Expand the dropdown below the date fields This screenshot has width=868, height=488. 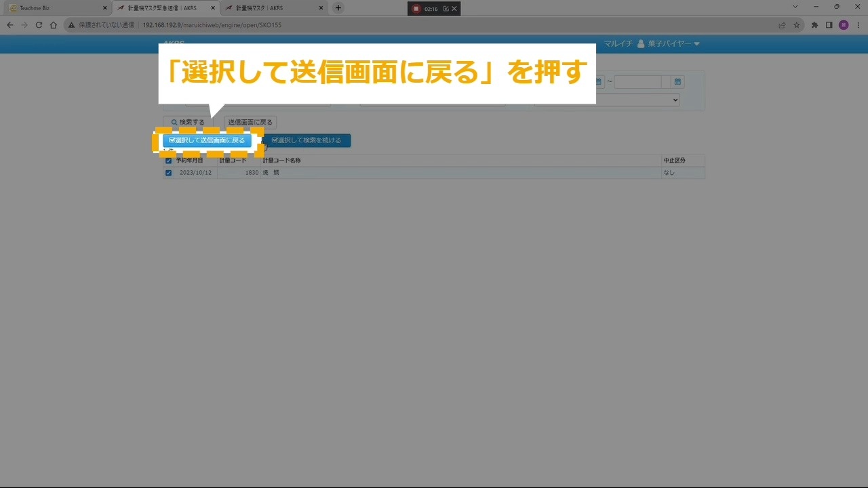(606, 100)
